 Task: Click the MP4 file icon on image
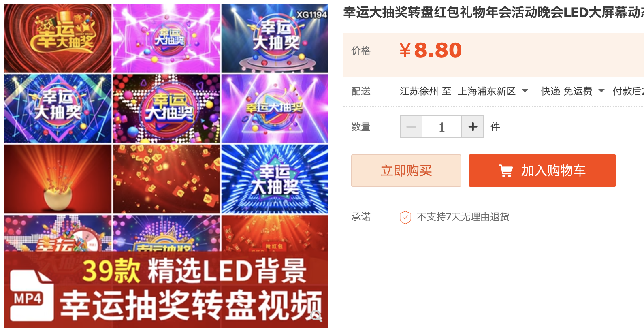click(31, 295)
